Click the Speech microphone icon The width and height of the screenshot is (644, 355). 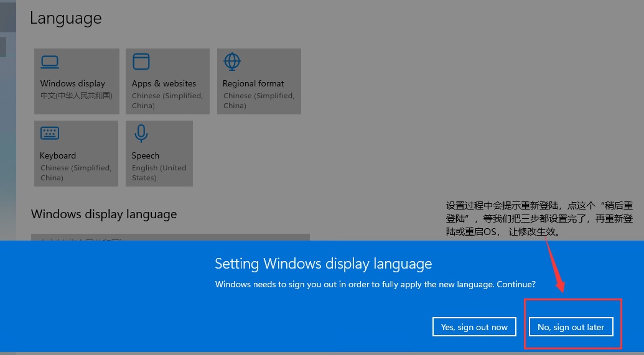point(141,134)
